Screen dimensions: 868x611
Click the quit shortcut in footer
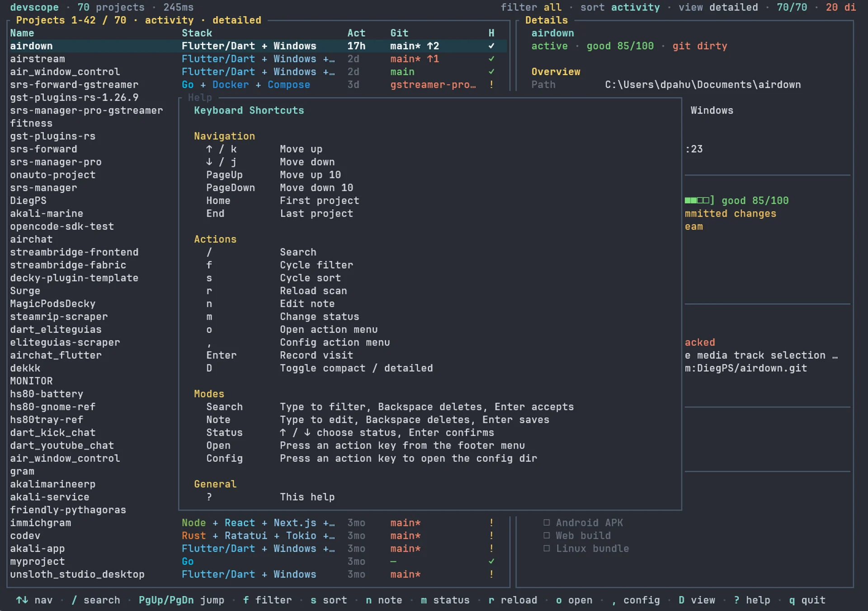[807, 600]
